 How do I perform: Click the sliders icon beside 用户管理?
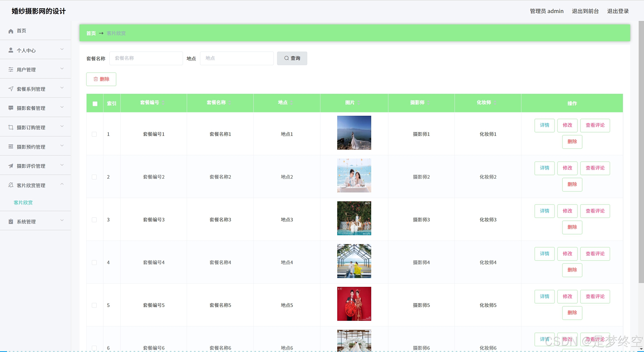[x=11, y=70]
